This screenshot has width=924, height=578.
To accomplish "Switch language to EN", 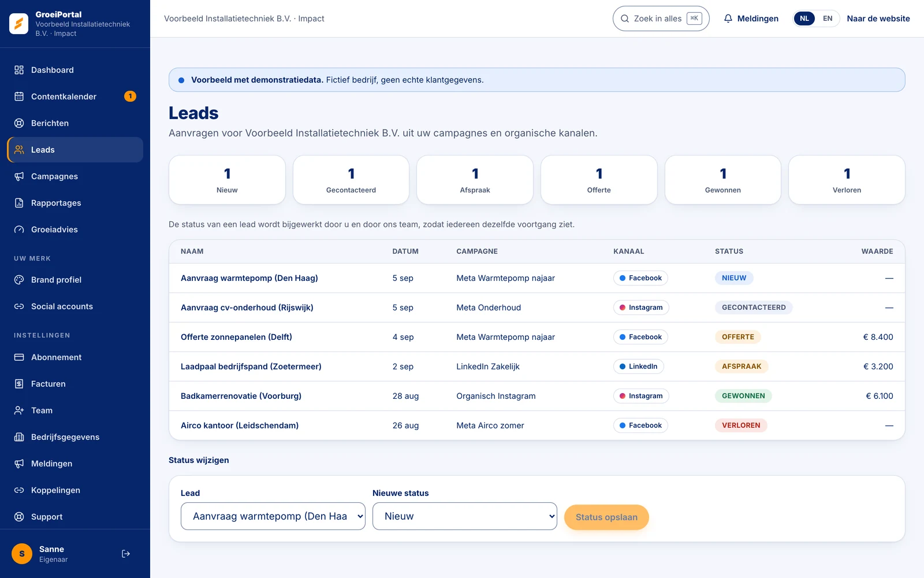I will click(828, 18).
